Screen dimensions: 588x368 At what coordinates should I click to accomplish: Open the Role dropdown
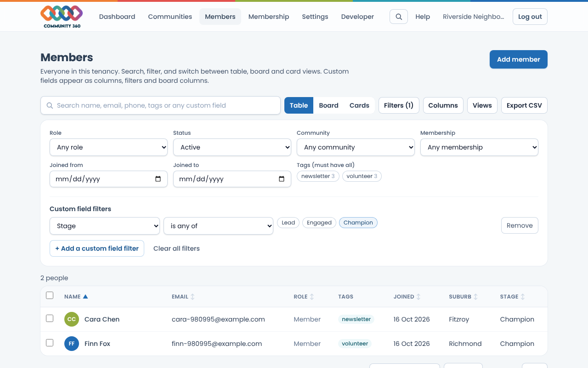click(108, 147)
